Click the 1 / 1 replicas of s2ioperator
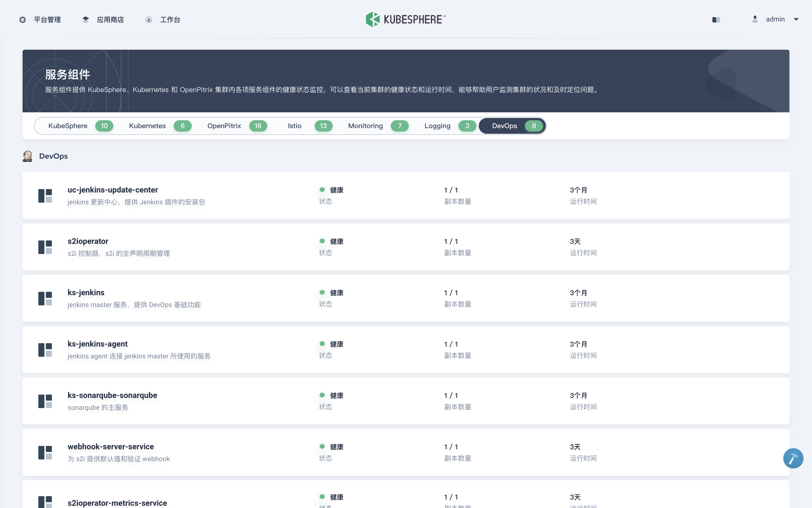 (x=451, y=242)
